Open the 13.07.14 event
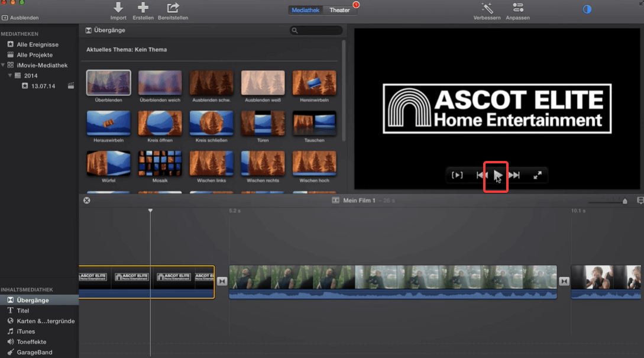Viewport: 644px width, 358px height. (x=43, y=86)
